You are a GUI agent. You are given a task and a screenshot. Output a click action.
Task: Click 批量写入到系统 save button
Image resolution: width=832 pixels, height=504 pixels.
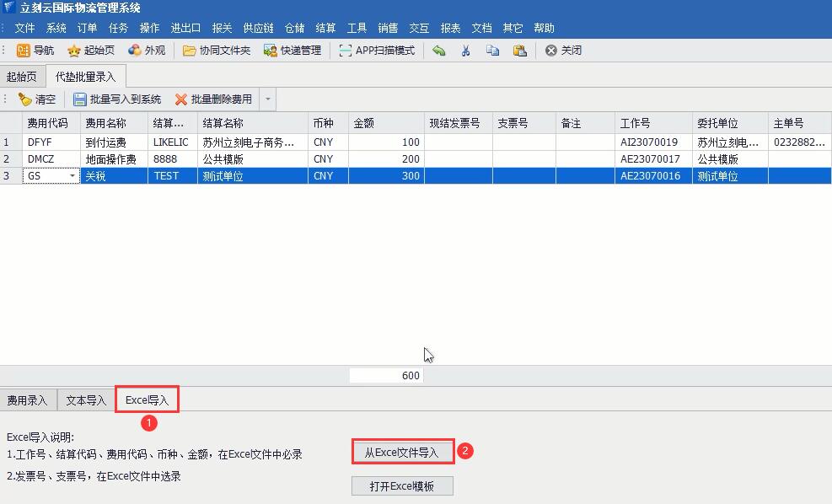(x=117, y=99)
